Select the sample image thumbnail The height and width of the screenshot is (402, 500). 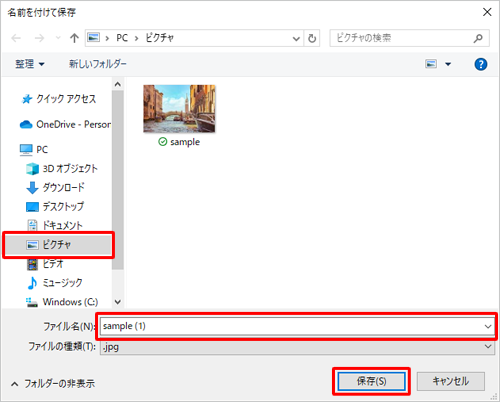click(179, 109)
